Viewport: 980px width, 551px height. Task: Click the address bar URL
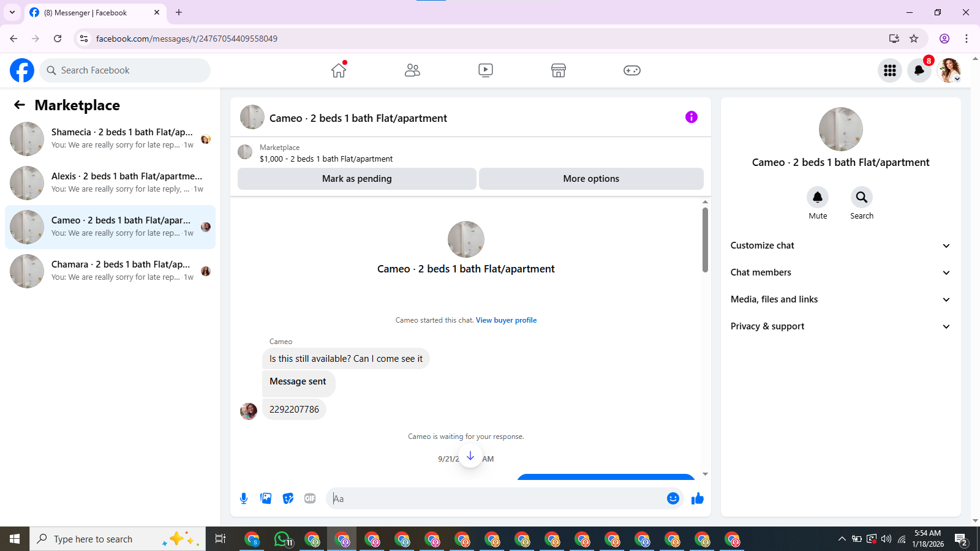pos(187,39)
